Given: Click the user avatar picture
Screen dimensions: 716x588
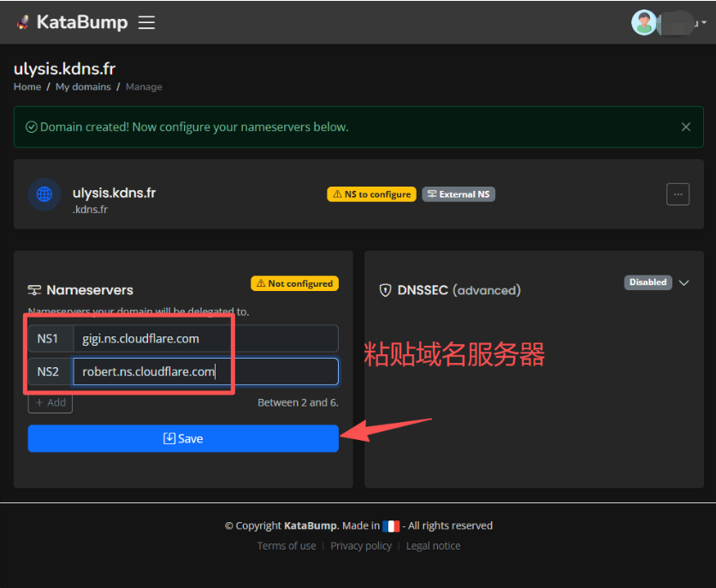Looking at the screenshot, I should coord(644,22).
